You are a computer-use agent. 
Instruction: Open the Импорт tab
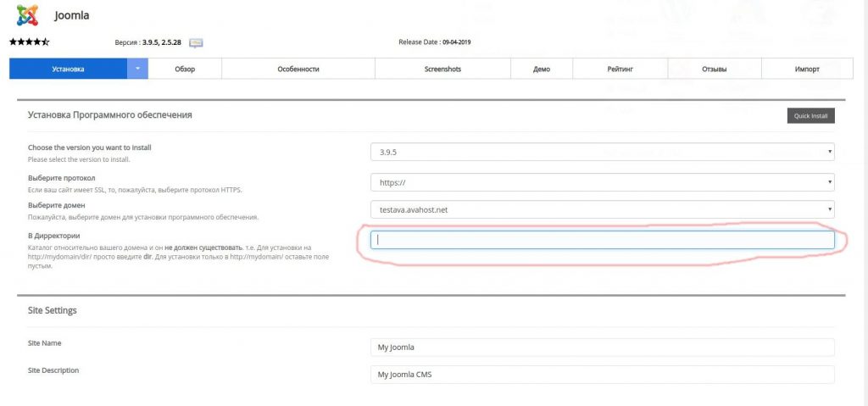(x=807, y=70)
